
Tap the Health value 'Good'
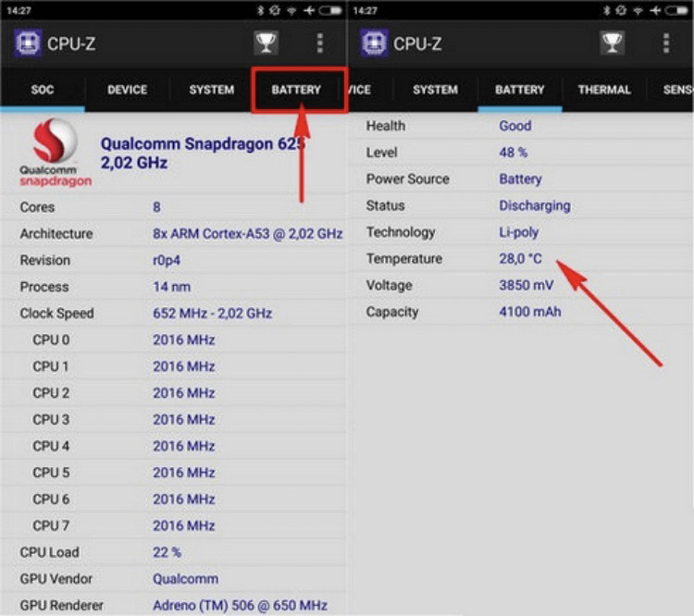click(515, 126)
